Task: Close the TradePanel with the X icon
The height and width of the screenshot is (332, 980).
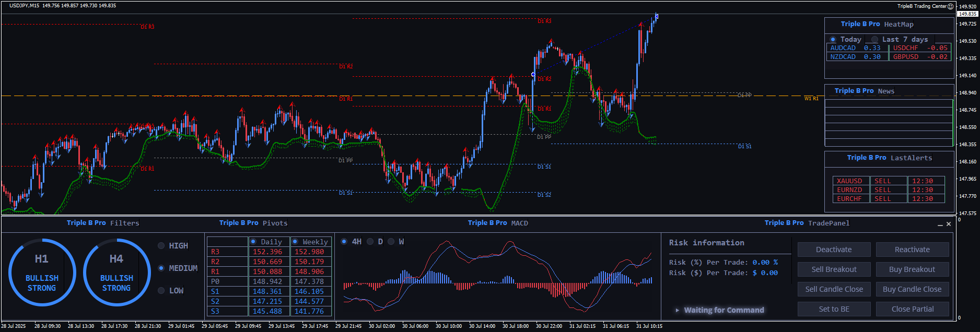Action: (949, 224)
